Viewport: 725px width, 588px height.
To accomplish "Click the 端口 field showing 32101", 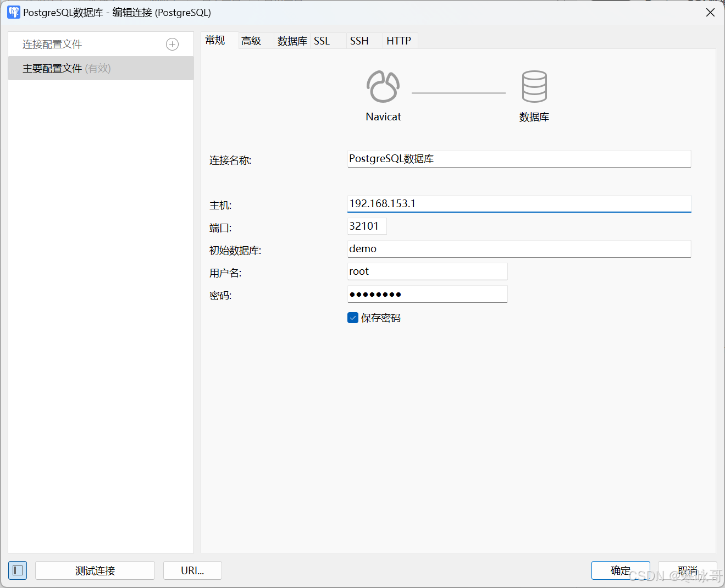I will click(367, 226).
